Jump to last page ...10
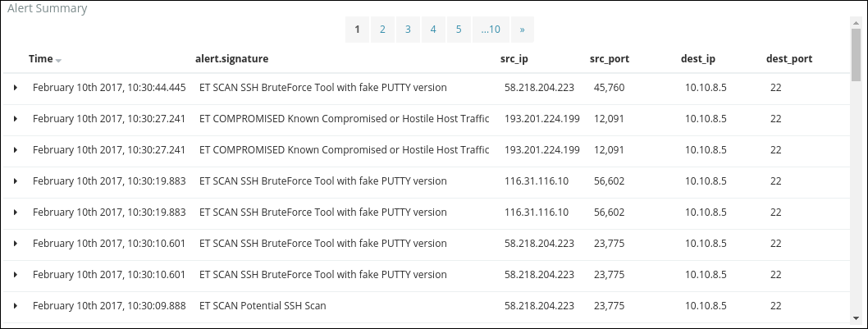This screenshot has height=329, width=868. (491, 30)
